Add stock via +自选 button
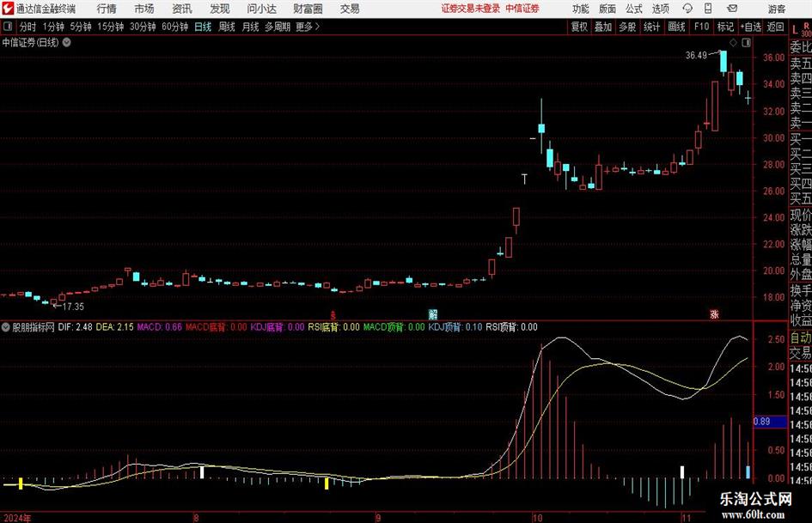The width and height of the screenshot is (812, 523). [751, 27]
